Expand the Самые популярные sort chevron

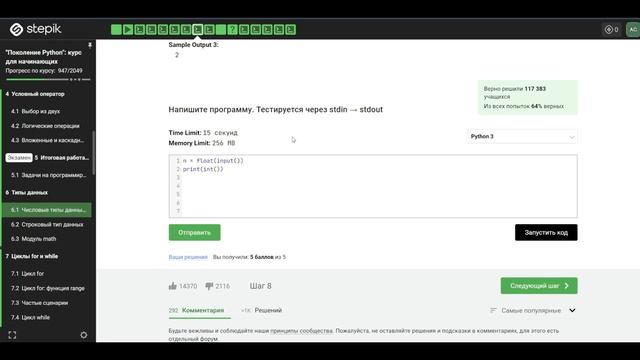coord(572,311)
